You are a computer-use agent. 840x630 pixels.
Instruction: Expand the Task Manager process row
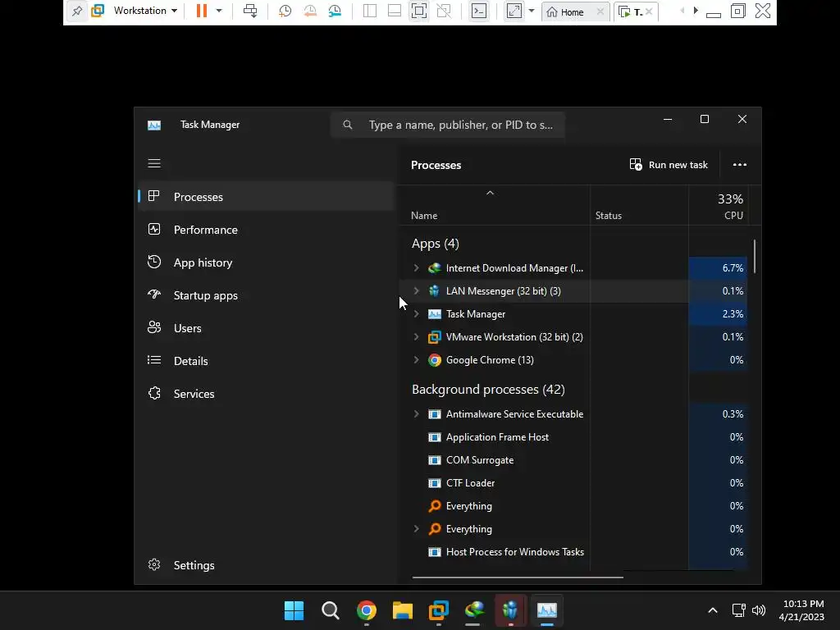click(416, 314)
